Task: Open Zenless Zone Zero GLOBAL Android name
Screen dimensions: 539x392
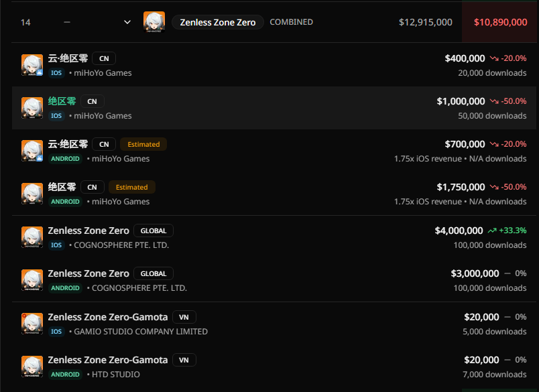Action: pos(88,273)
